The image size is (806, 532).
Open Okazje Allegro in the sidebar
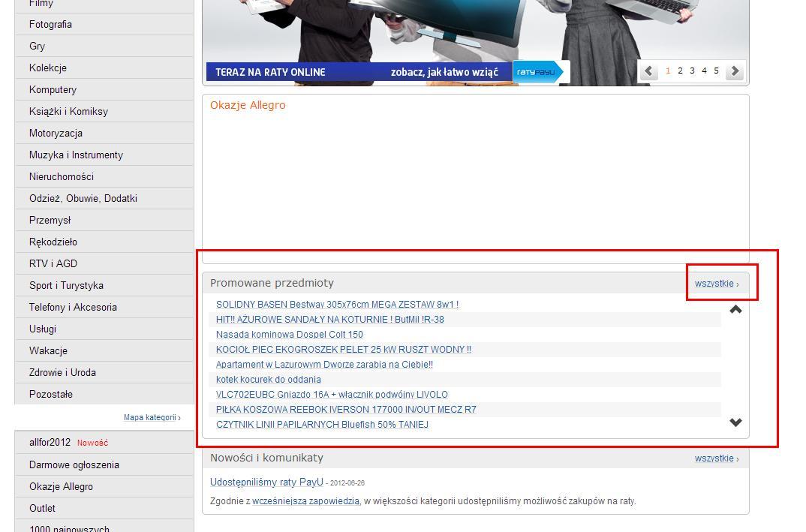[x=104, y=486]
